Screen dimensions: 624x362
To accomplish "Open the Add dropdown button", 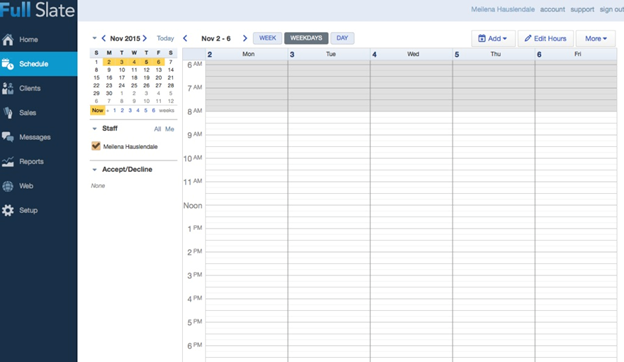I will coord(493,39).
